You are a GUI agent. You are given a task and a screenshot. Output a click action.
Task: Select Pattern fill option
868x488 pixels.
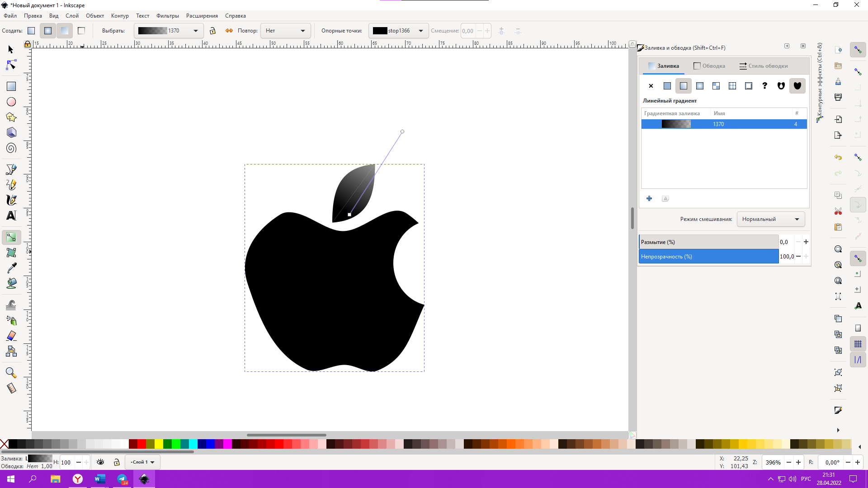[732, 86]
